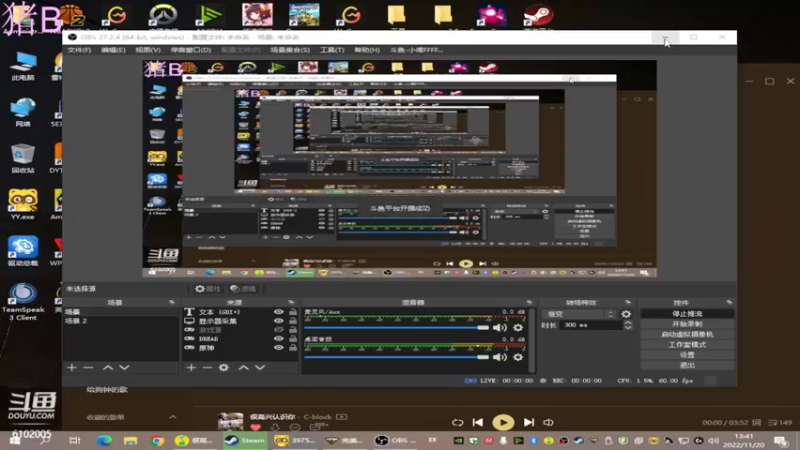This screenshot has height=450, width=800.
Task: Open desktop audio settings gear
Action: [x=518, y=357]
